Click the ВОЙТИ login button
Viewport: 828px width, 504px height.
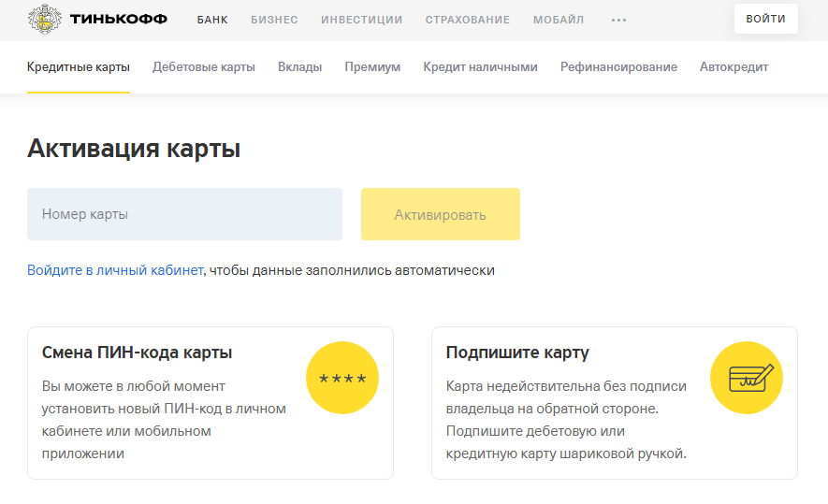pyautogui.click(x=765, y=19)
